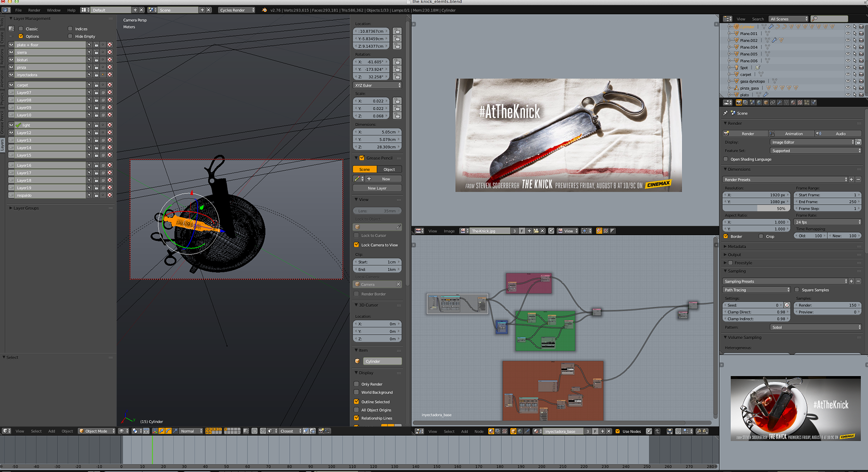Image resolution: width=868 pixels, height=472 pixels.
Task: Toggle selectability arrow for carpet object
Action: click(855, 74)
